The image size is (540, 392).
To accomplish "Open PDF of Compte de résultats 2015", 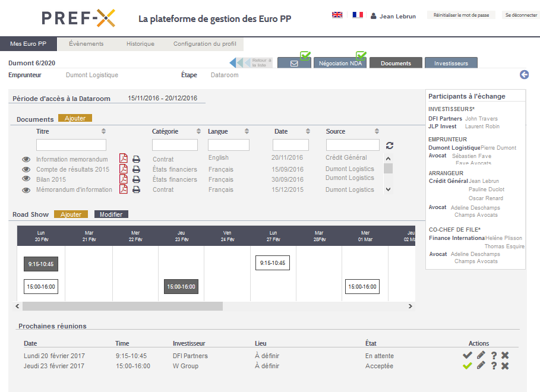I will pos(124,169).
